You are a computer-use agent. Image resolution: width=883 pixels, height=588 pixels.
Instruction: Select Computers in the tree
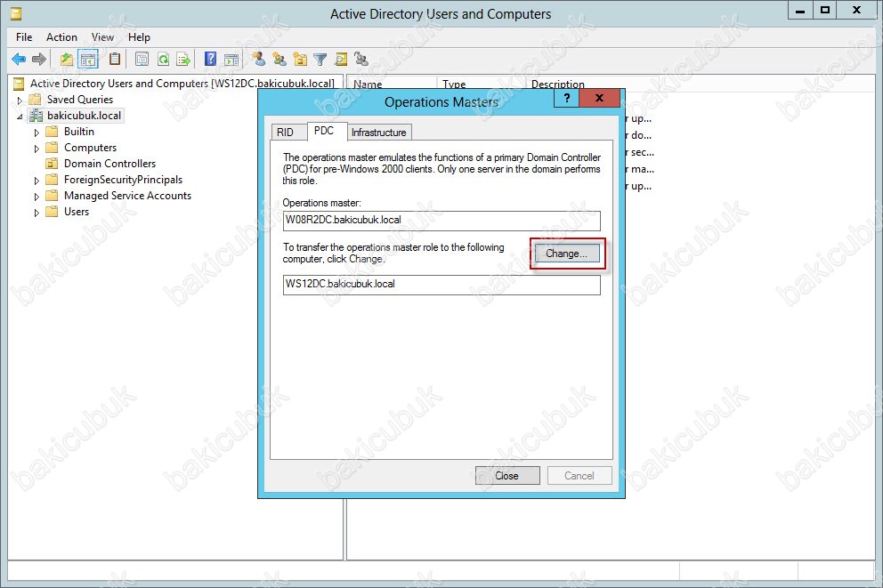pos(90,148)
